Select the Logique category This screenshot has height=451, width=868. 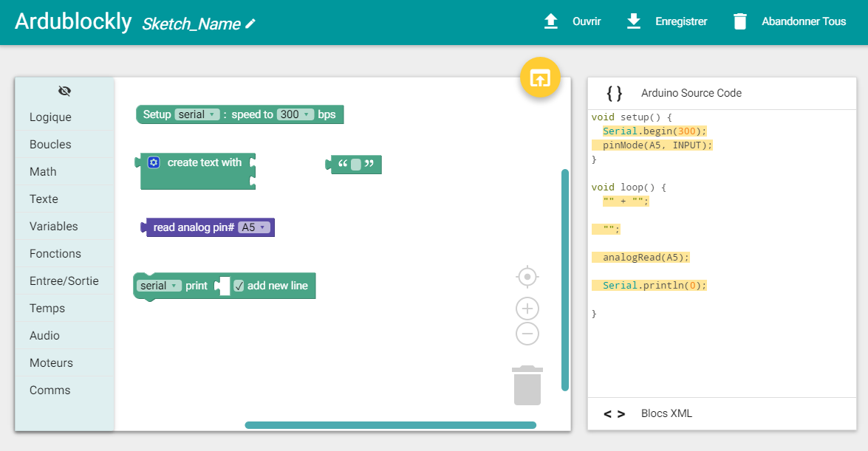[x=50, y=117]
